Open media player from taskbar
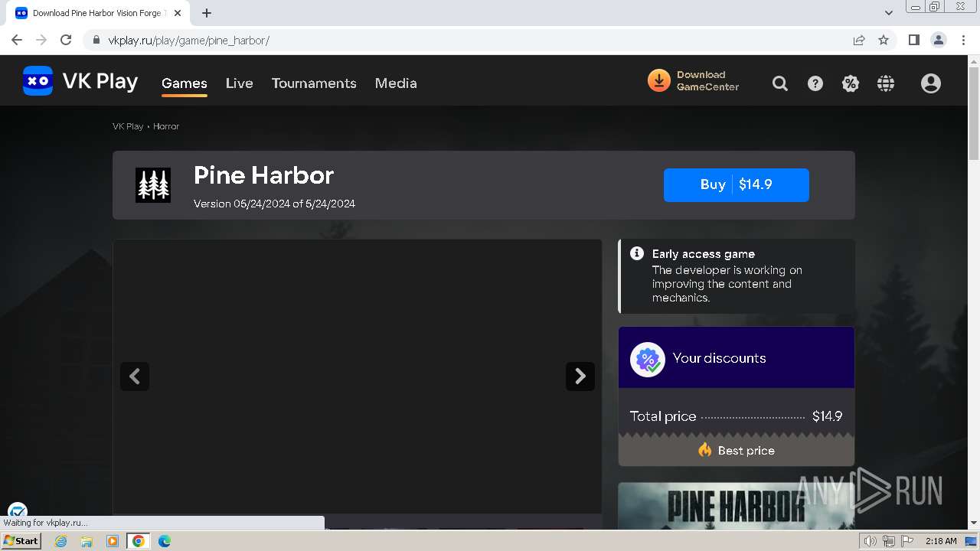Image resolution: width=980 pixels, height=551 pixels. (113, 541)
